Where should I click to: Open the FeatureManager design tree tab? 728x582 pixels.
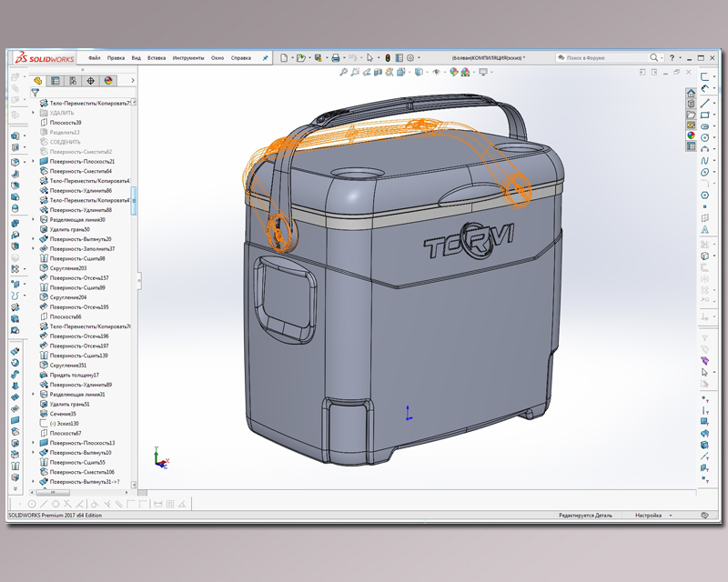click(x=38, y=80)
